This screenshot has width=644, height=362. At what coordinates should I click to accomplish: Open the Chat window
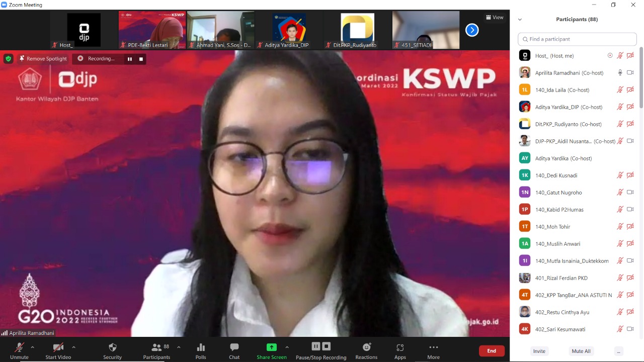[234, 350]
